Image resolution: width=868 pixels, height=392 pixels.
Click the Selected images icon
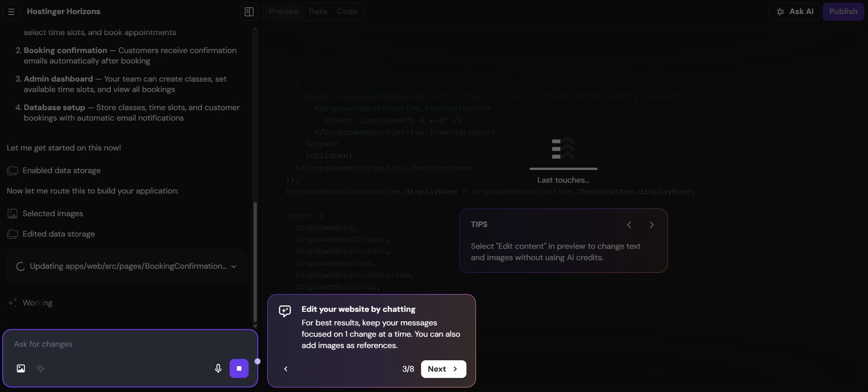click(x=13, y=214)
